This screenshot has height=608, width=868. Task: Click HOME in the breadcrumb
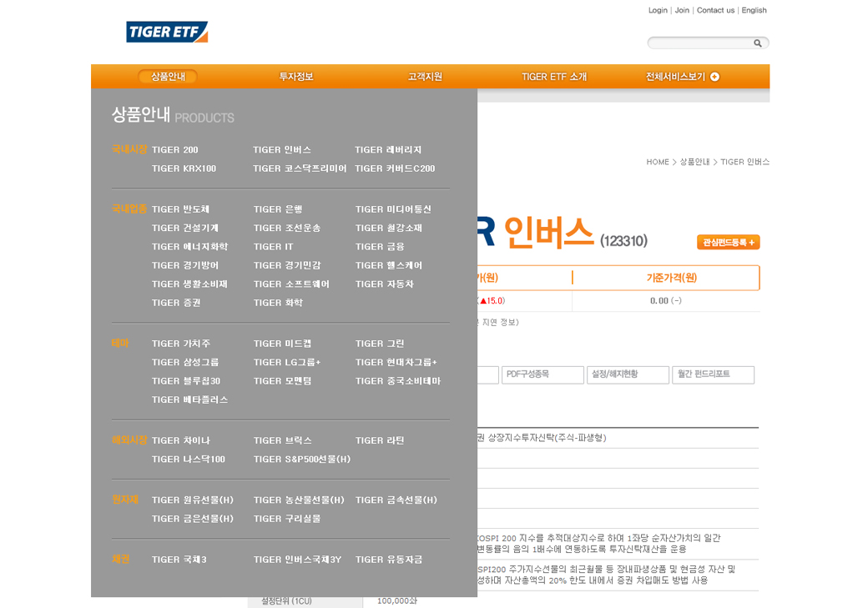coord(658,162)
